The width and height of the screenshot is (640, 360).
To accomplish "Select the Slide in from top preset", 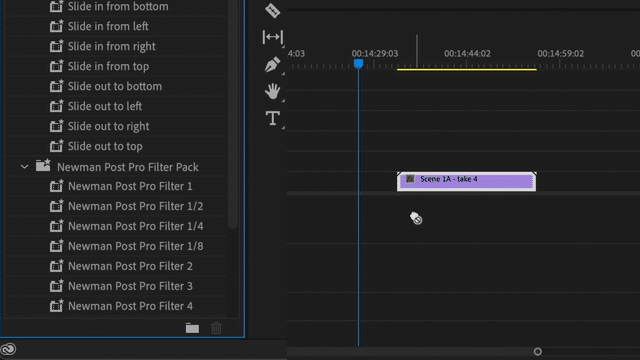I will [108, 67].
